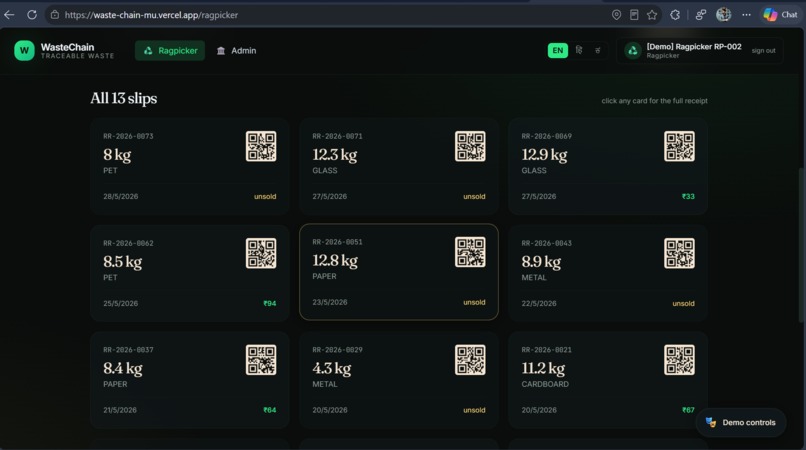Click the ₹64 sale amount
Screen dimensions: 806x450
coord(269,410)
